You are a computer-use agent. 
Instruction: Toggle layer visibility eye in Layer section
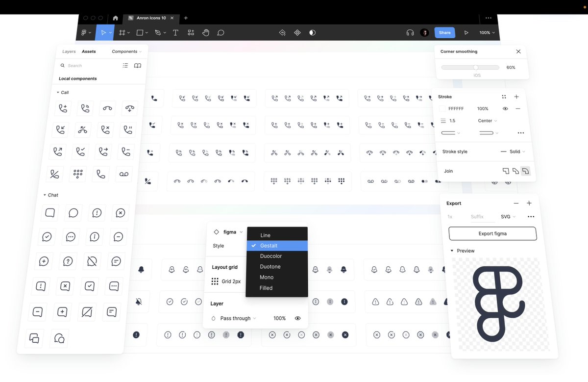click(x=297, y=318)
